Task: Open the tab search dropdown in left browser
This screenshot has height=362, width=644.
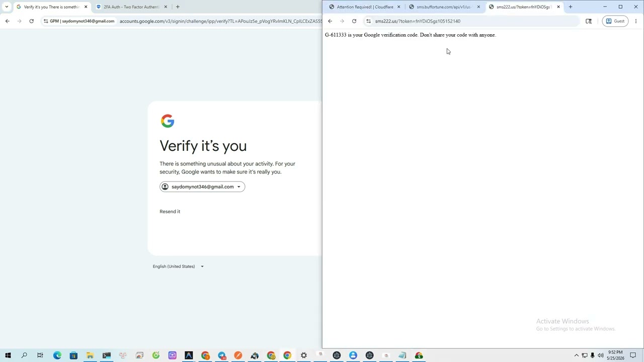Action: click(x=7, y=7)
